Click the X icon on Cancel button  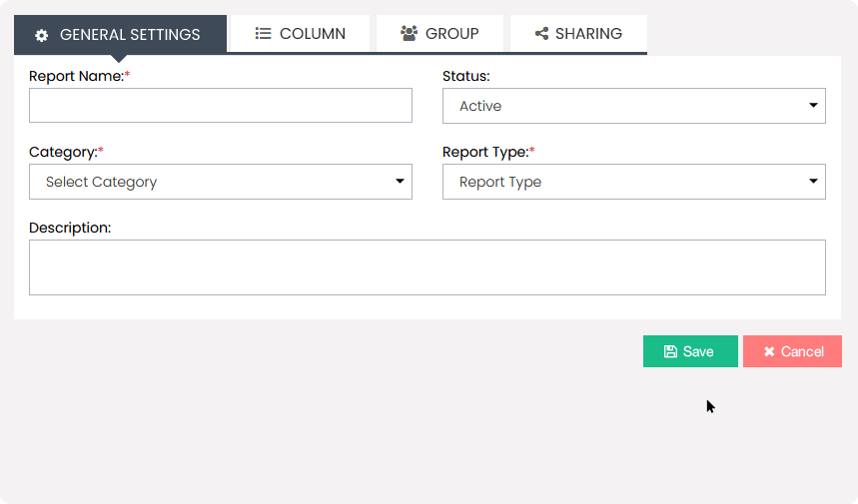(769, 351)
